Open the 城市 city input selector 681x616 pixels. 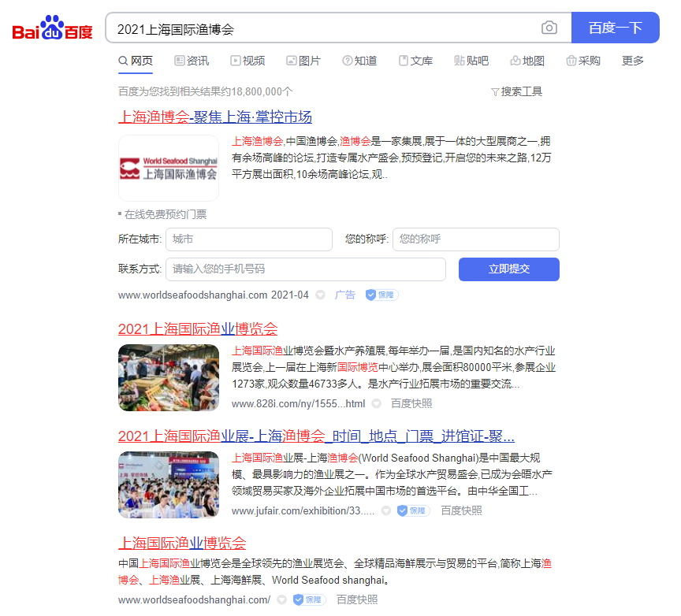click(x=249, y=239)
